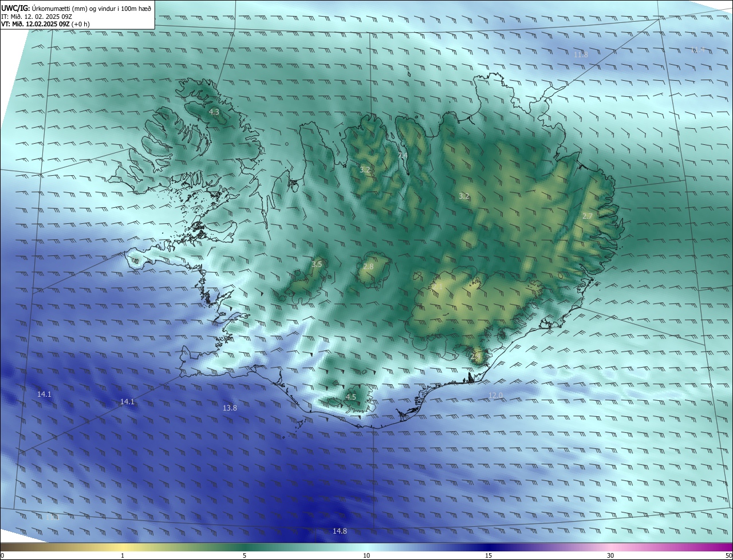Click the 4.5 value label

tap(351, 397)
